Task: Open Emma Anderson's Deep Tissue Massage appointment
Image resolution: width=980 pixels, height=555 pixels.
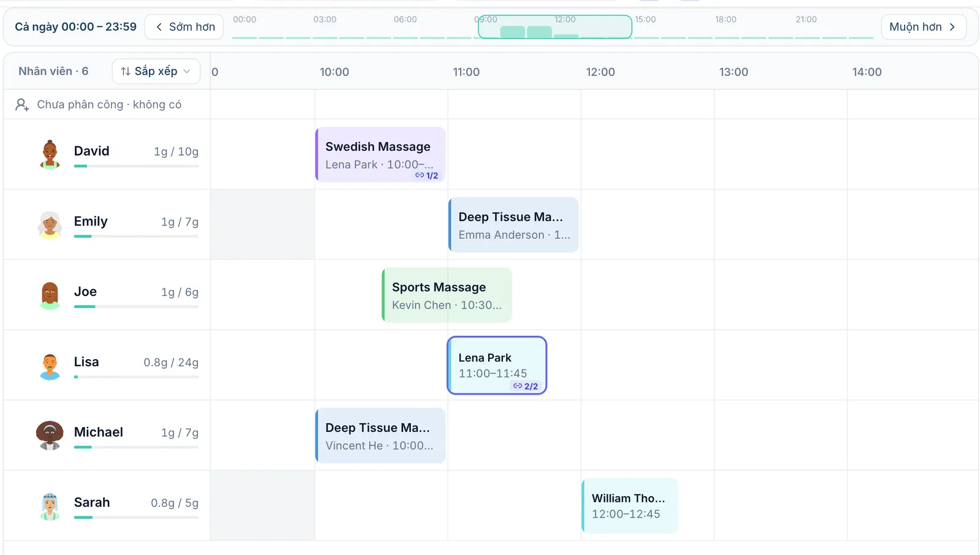Action: (514, 225)
